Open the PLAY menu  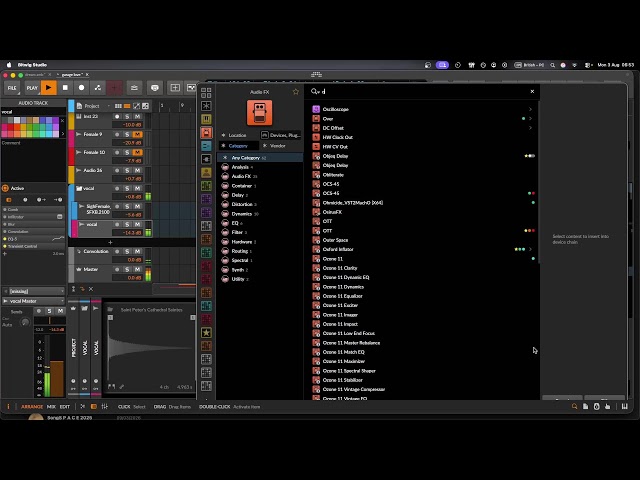coord(32,88)
